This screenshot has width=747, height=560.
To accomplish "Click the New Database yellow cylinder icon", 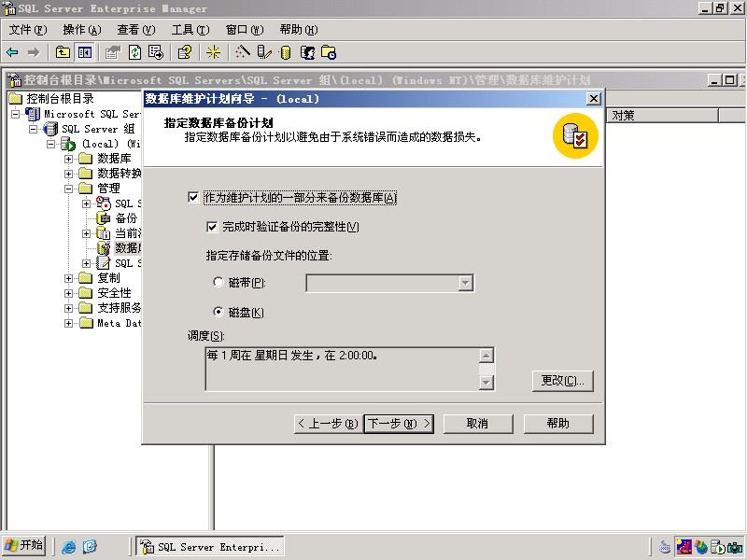I will [286, 52].
